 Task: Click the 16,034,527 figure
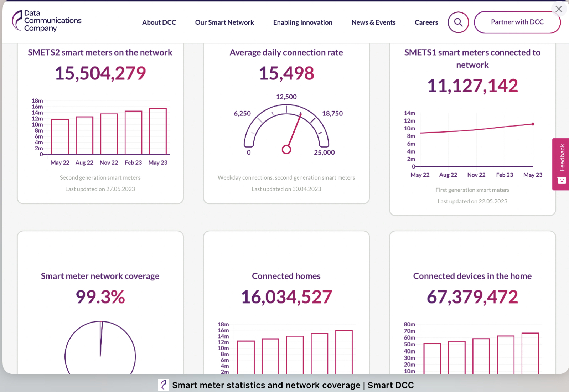[x=286, y=297]
